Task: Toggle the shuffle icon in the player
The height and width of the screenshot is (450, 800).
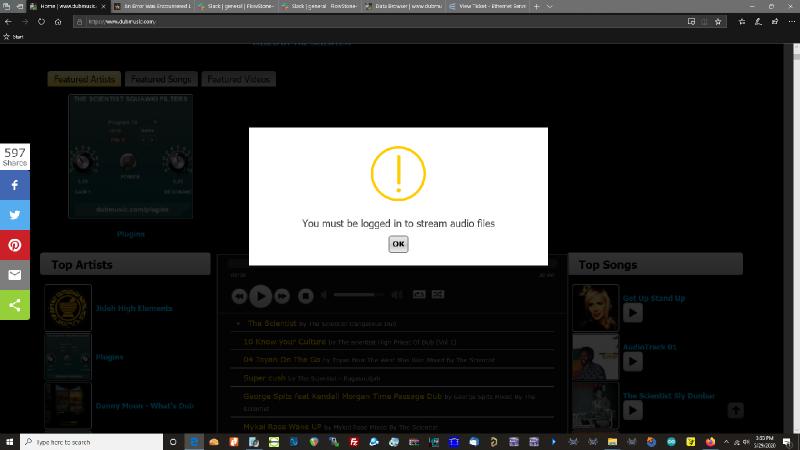Action: point(438,295)
